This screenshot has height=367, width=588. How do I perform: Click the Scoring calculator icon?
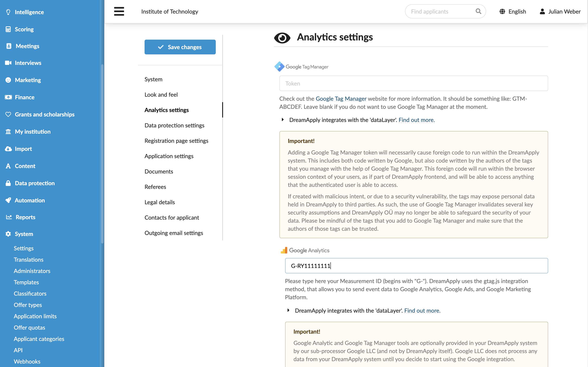(x=8, y=29)
